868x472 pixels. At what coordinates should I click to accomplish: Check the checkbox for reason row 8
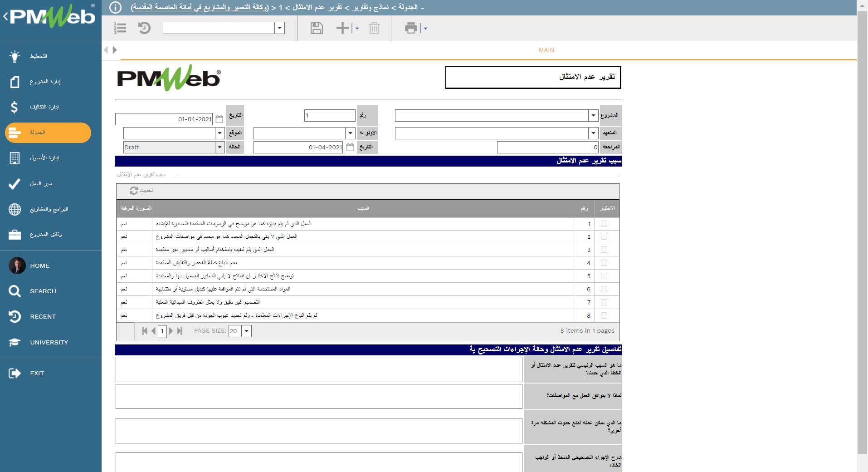click(x=604, y=315)
